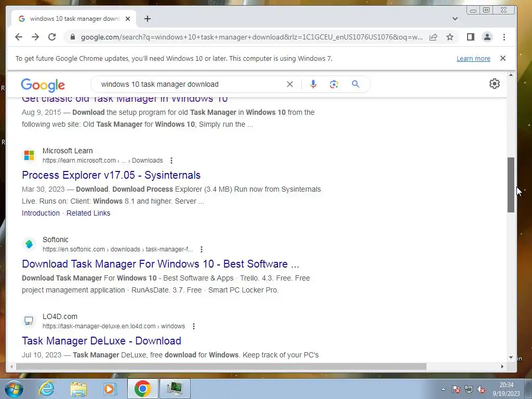The height and width of the screenshot is (399, 532).
Task: Open more options for Microsoft Learn result
Action: (171, 161)
